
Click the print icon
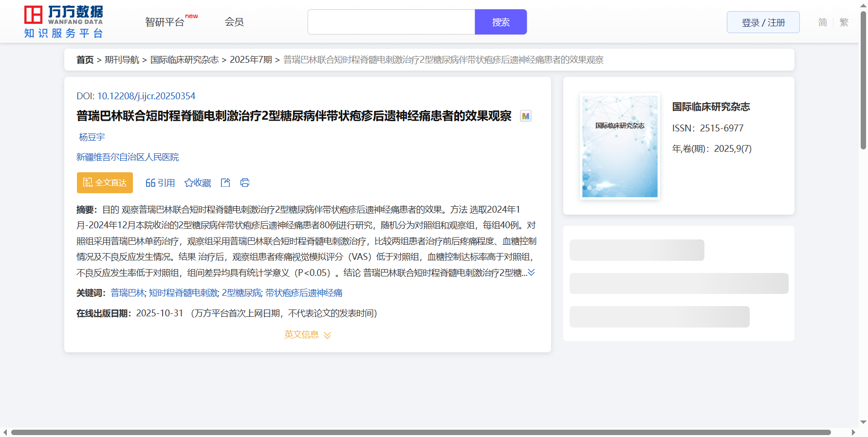tap(245, 182)
